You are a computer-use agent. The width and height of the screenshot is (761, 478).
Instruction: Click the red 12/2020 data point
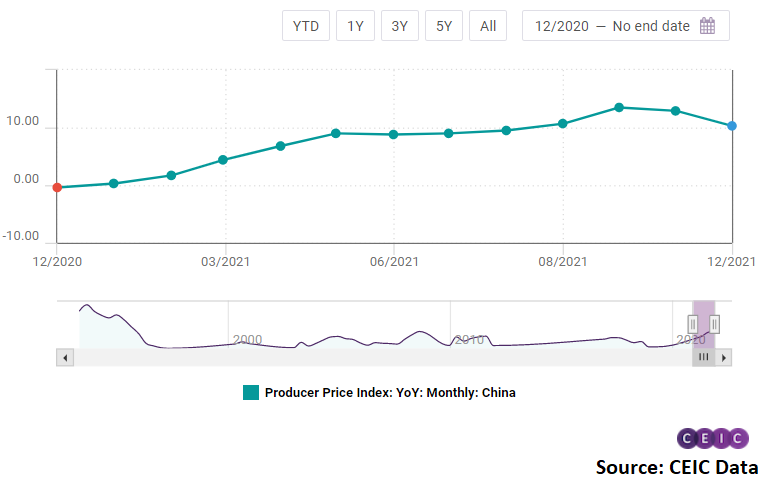57,187
